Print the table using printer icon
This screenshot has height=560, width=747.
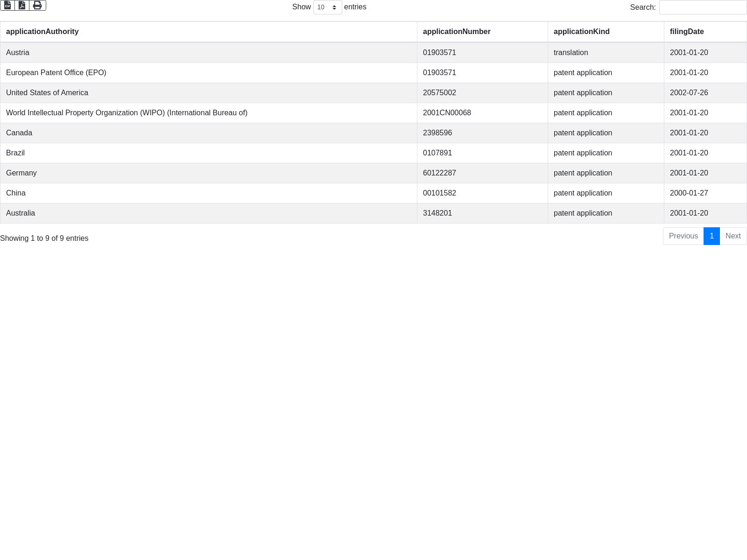pos(37,5)
